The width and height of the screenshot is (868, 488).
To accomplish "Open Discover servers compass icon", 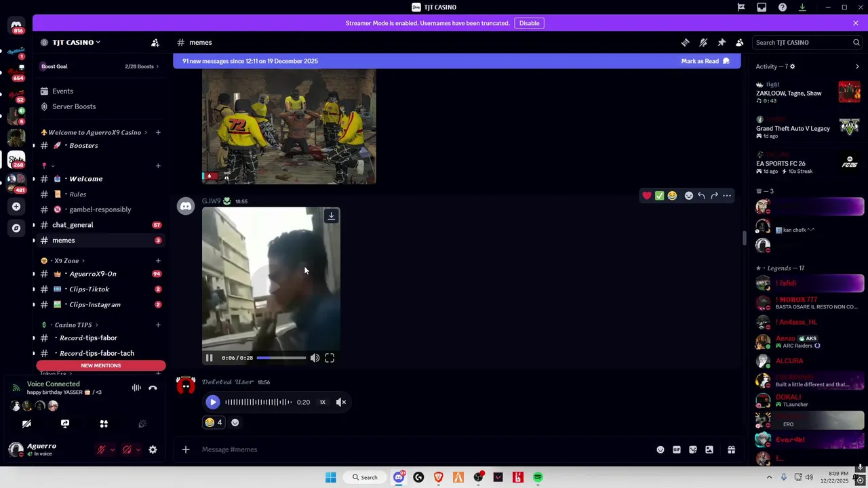I will (x=16, y=228).
